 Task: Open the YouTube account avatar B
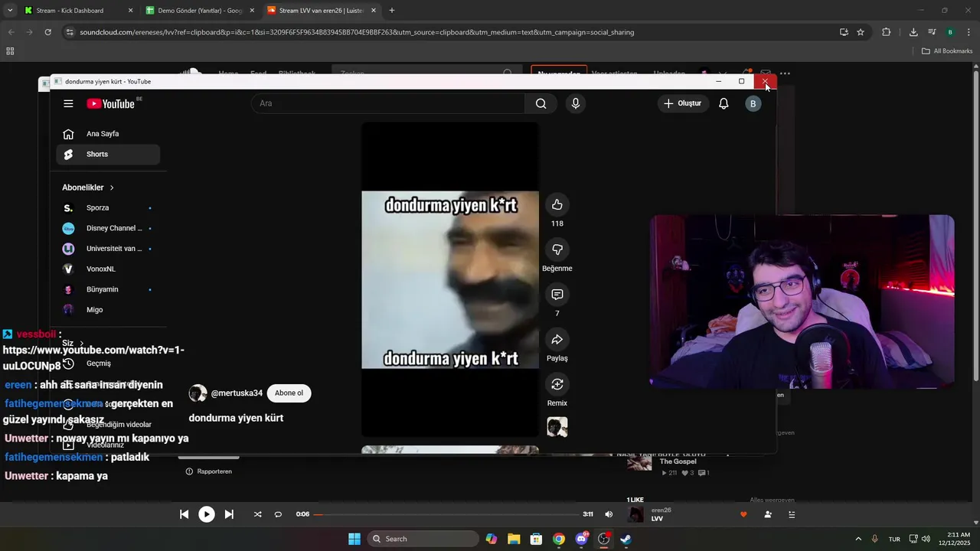pyautogui.click(x=753, y=103)
